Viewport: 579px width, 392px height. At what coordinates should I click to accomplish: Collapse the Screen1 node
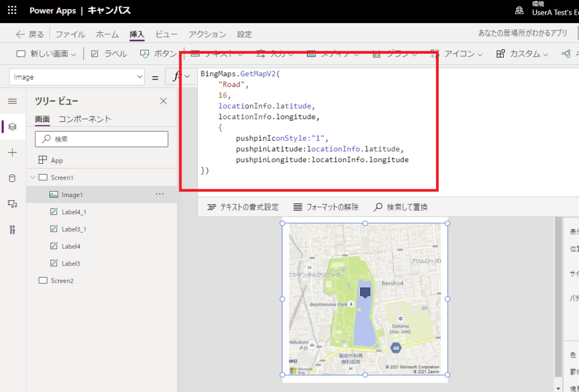tap(32, 177)
